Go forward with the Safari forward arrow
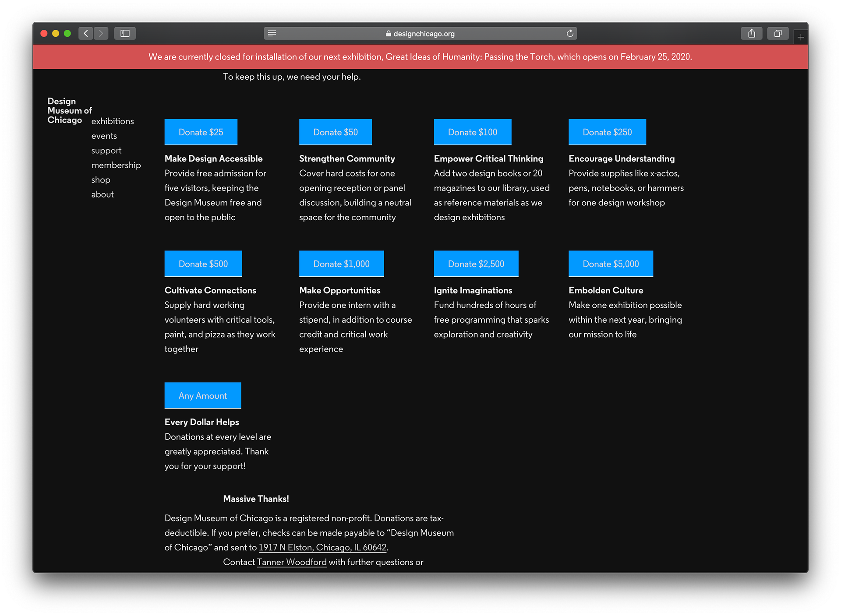Image resolution: width=841 pixels, height=616 pixels. (101, 33)
